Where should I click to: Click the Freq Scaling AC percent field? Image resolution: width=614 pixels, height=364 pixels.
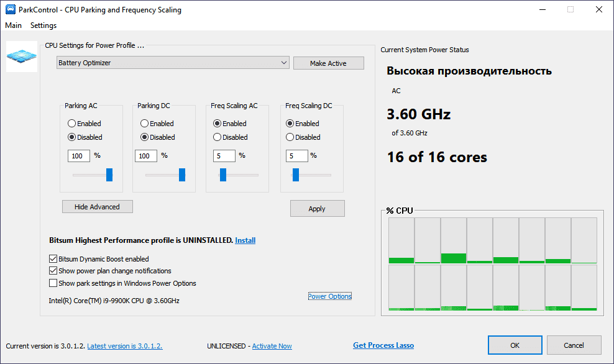click(224, 156)
